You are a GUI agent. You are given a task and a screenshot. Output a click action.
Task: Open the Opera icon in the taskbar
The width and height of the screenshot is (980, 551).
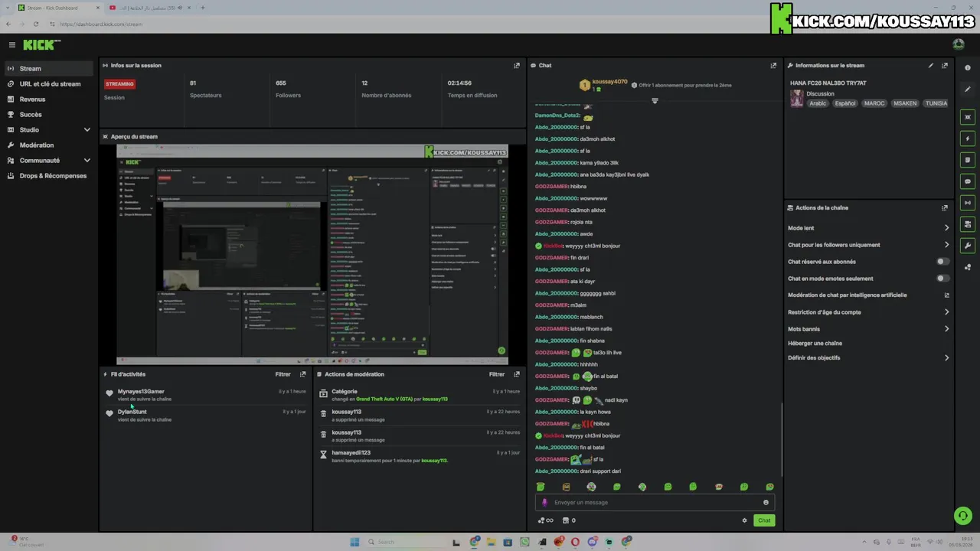(575, 542)
